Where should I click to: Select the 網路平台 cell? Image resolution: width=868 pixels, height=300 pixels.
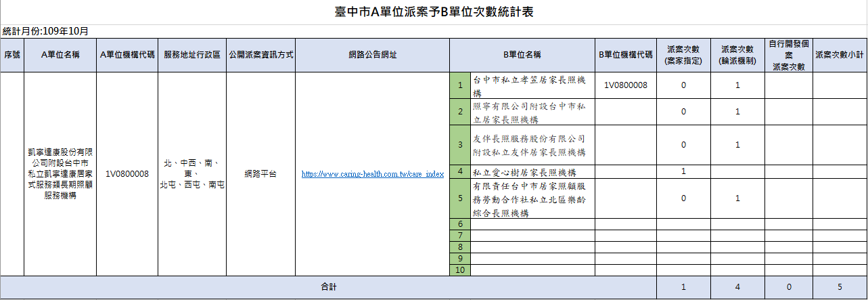click(x=260, y=174)
